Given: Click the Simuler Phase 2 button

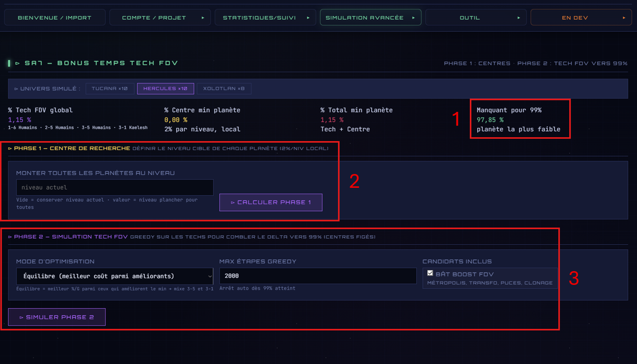Looking at the screenshot, I should tap(57, 317).
